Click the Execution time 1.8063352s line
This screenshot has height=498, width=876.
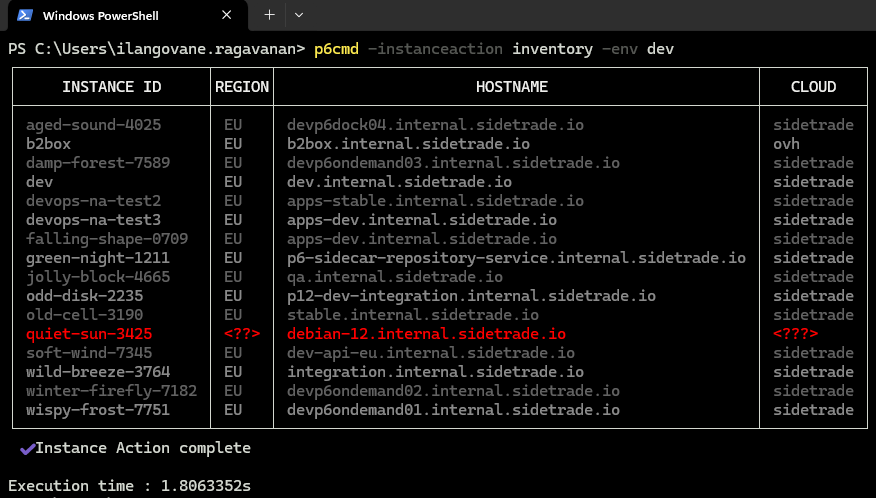(129, 486)
